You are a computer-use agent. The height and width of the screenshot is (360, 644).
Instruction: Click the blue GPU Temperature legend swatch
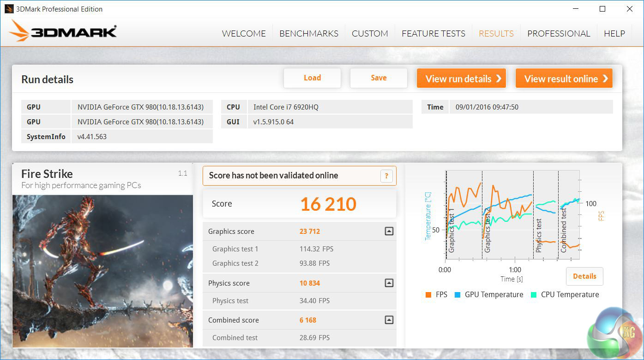tap(457, 295)
